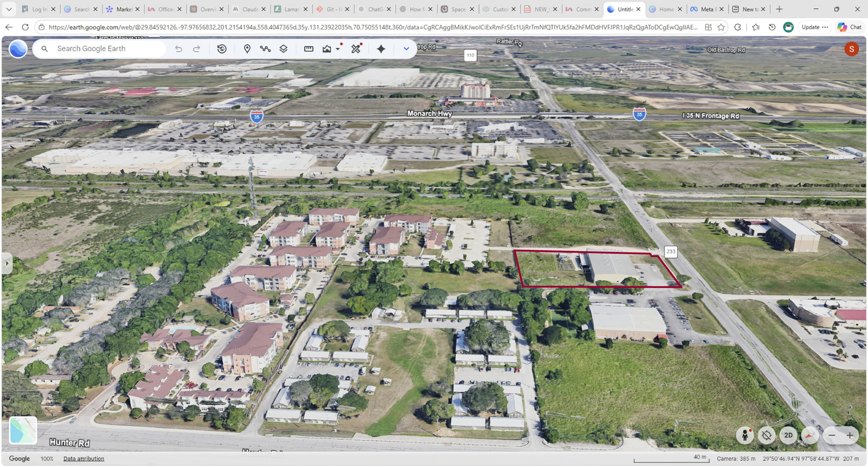
Task: Zoom in with the plus button
Action: (850, 435)
